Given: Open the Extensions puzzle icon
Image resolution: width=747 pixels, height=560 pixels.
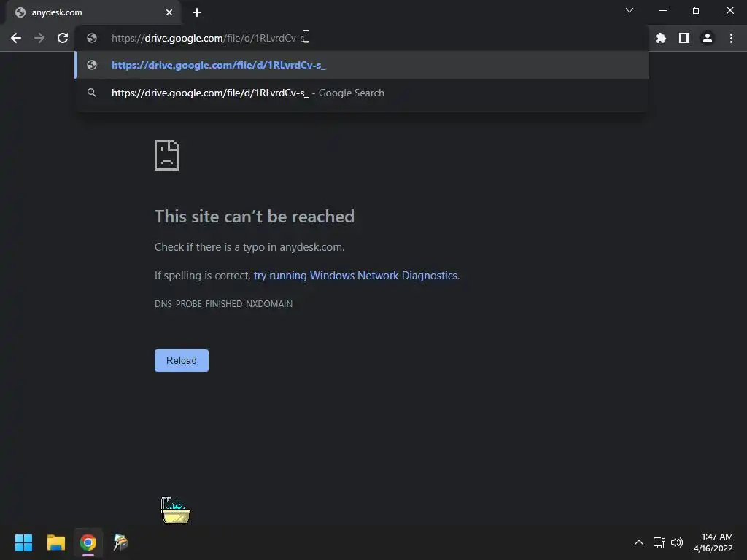Looking at the screenshot, I should (660, 38).
